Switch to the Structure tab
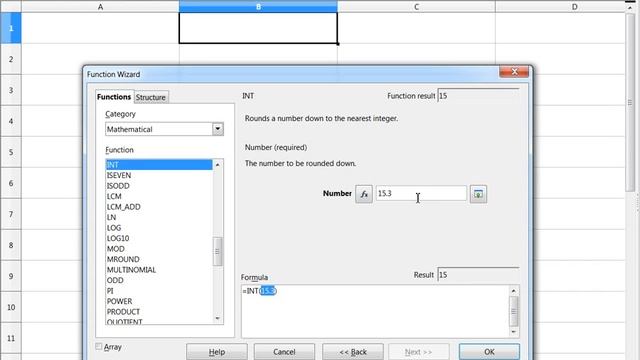Viewport: 640px width, 360px height. 151,97
